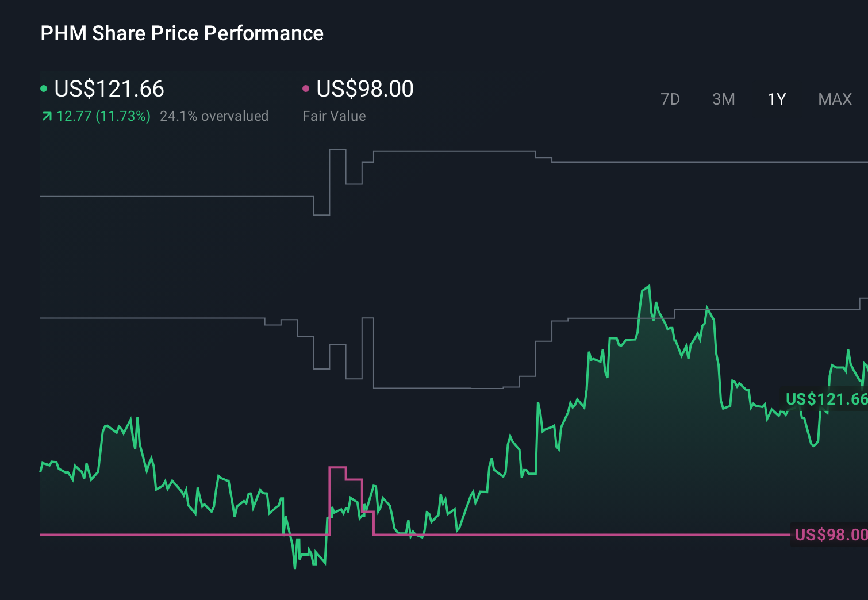Click the green share price legend dot
This screenshot has height=600, width=868.
[x=44, y=89]
